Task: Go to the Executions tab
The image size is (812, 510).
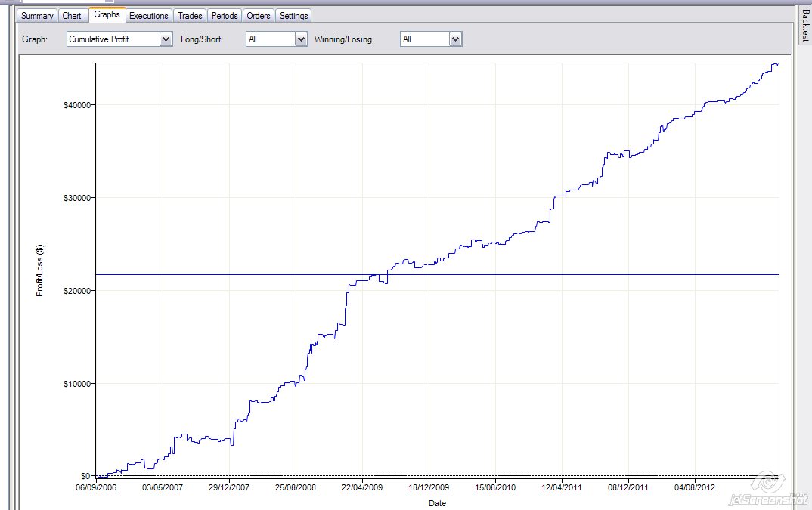Action: pyautogui.click(x=148, y=16)
